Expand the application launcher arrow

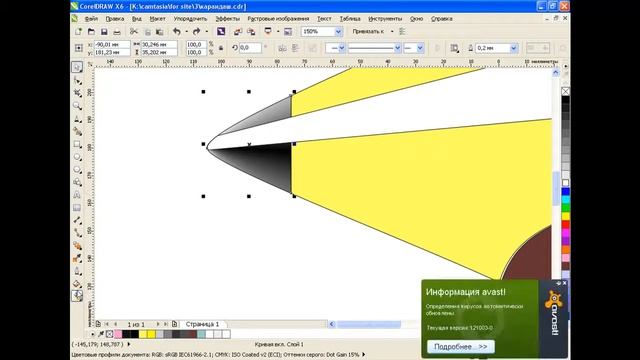pyautogui.click(x=278, y=31)
